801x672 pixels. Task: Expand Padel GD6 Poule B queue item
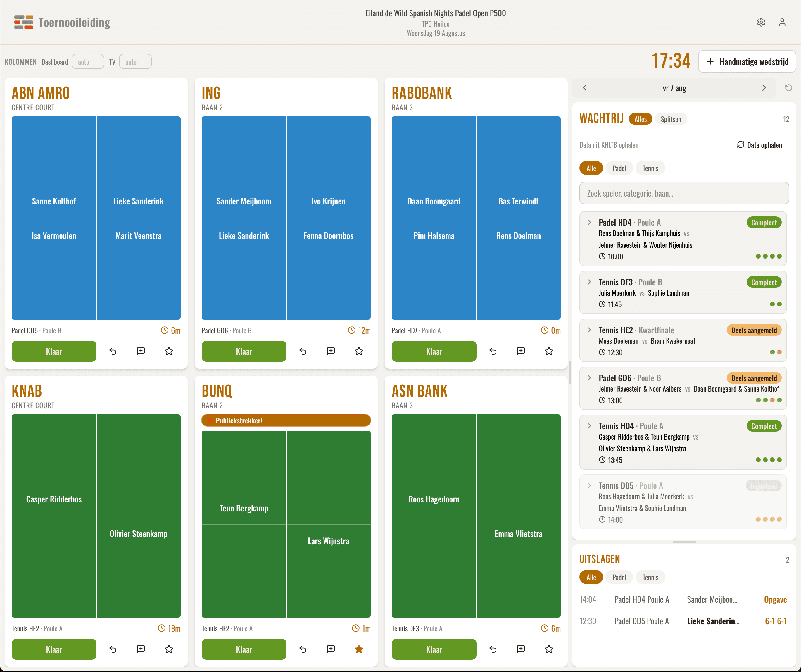click(589, 378)
